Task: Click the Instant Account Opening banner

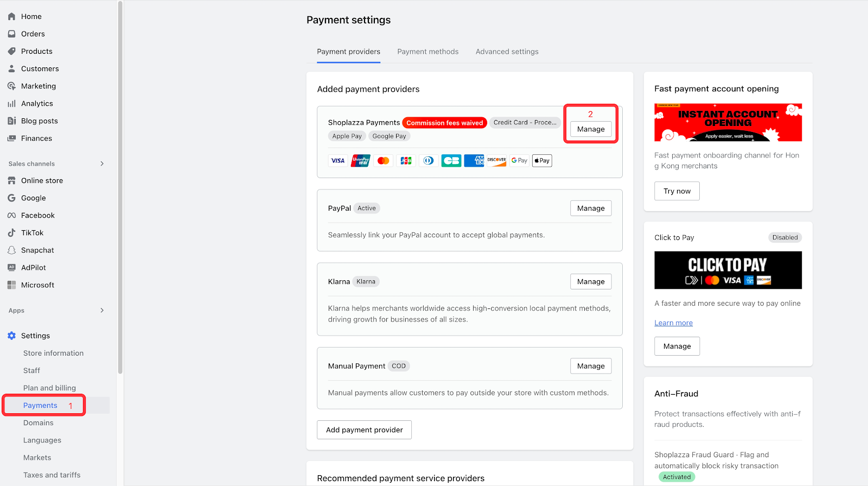Action: (727, 123)
